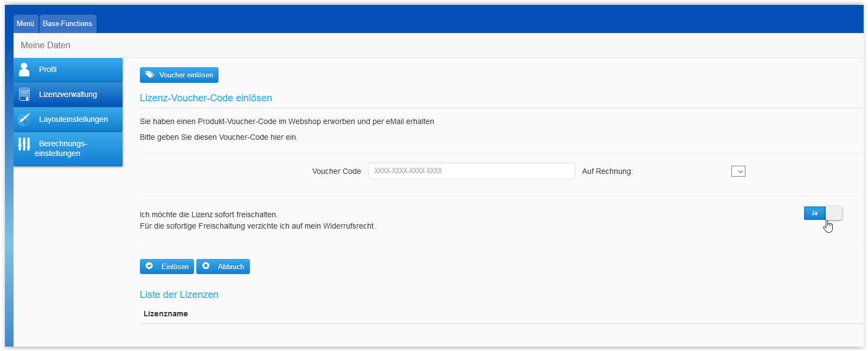Cancel using the Abbruch button label
The width and height of the screenshot is (868, 351).
(231, 266)
